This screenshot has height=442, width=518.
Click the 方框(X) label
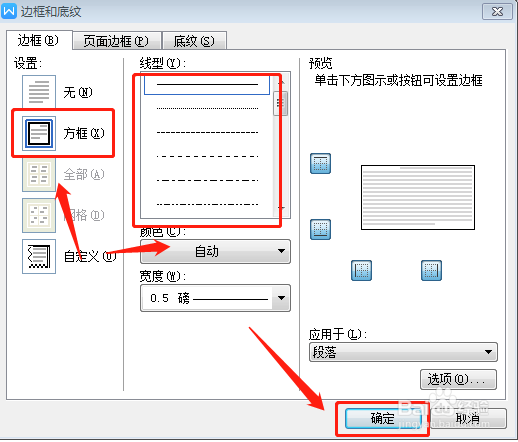(x=84, y=133)
